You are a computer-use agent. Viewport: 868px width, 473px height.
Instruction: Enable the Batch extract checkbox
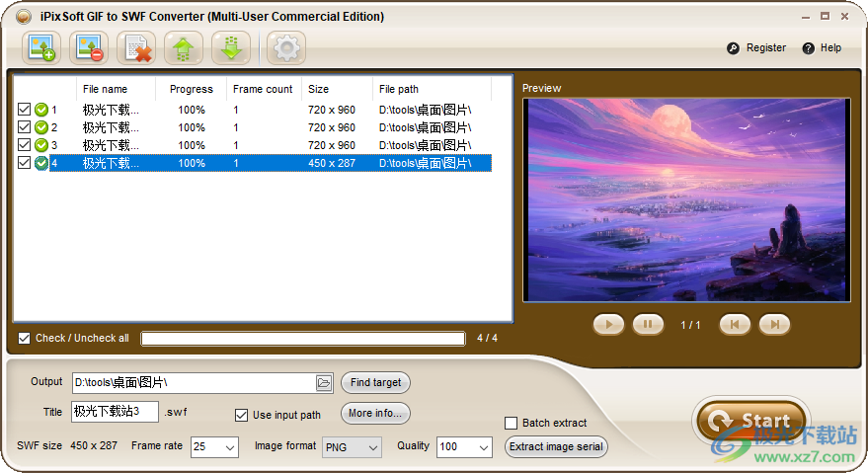coord(511,424)
